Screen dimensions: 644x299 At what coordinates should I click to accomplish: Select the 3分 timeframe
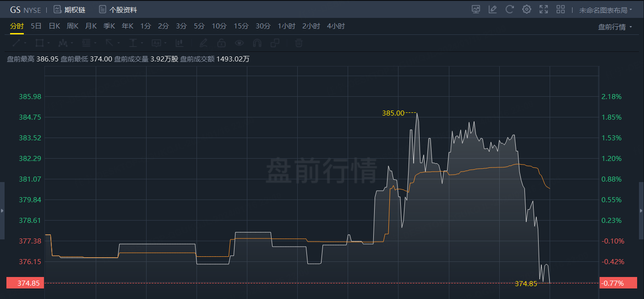pos(181,26)
